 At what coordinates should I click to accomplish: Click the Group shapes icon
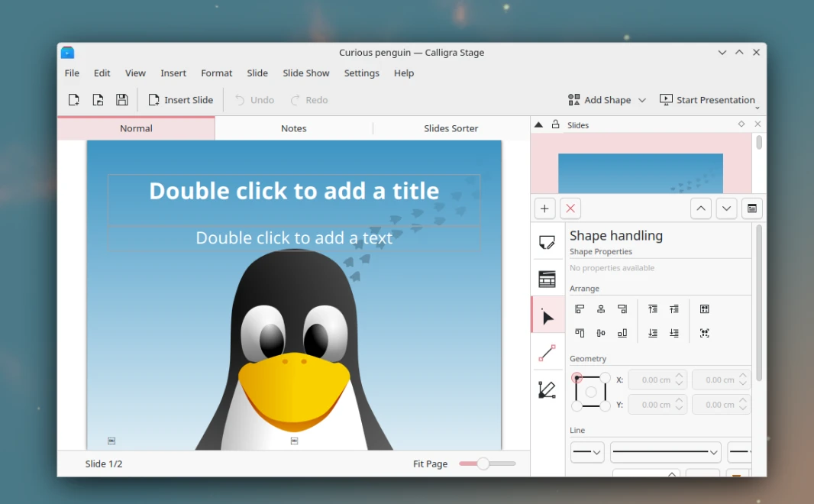[705, 309]
